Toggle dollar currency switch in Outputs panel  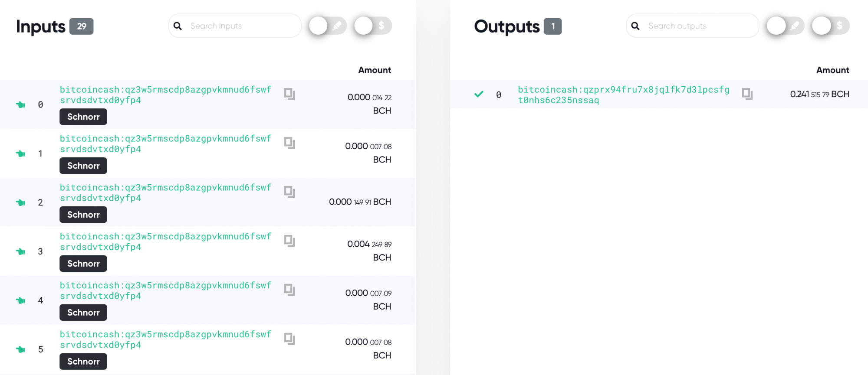coord(831,26)
